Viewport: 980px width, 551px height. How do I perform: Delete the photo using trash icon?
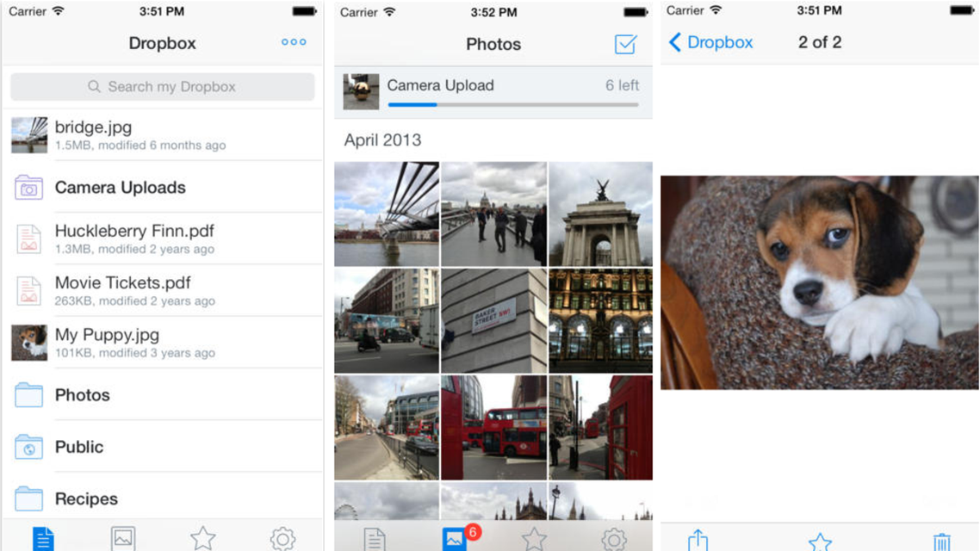942,541
